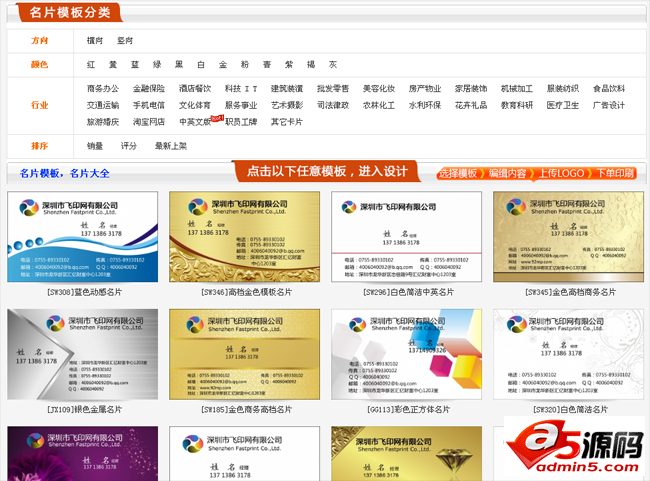
Task: Filter templates by 蓝 color
Action: tap(135, 65)
